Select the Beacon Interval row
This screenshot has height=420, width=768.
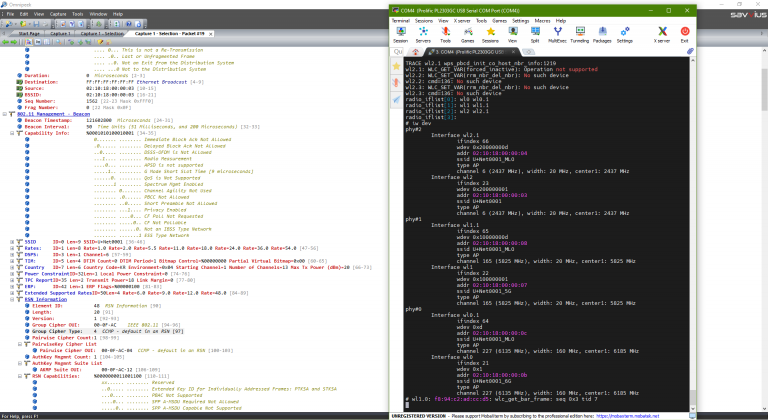click(x=142, y=126)
